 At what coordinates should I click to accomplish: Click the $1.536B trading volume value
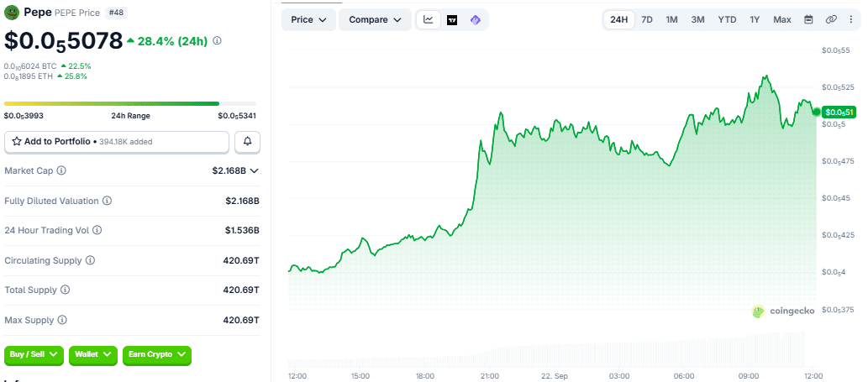(x=242, y=230)
